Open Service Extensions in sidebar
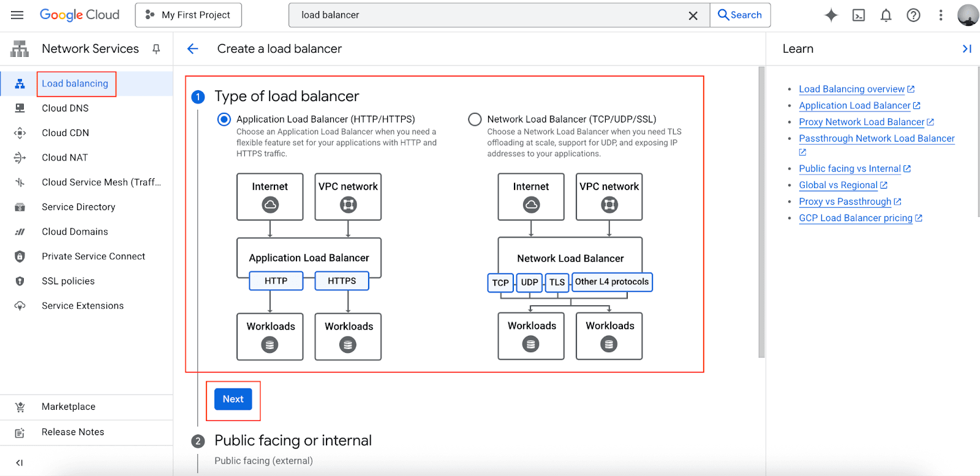 pyautogui.click(x=83, y=306)
